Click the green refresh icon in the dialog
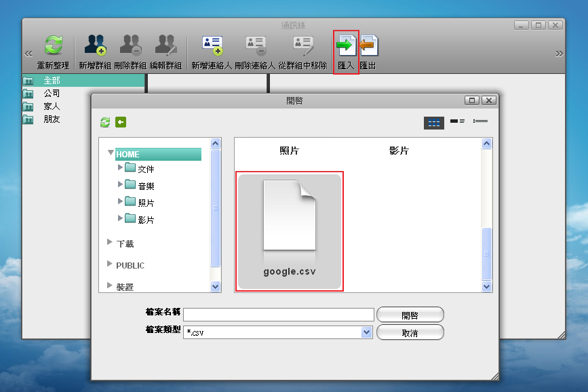 click(x=105, y=122)
